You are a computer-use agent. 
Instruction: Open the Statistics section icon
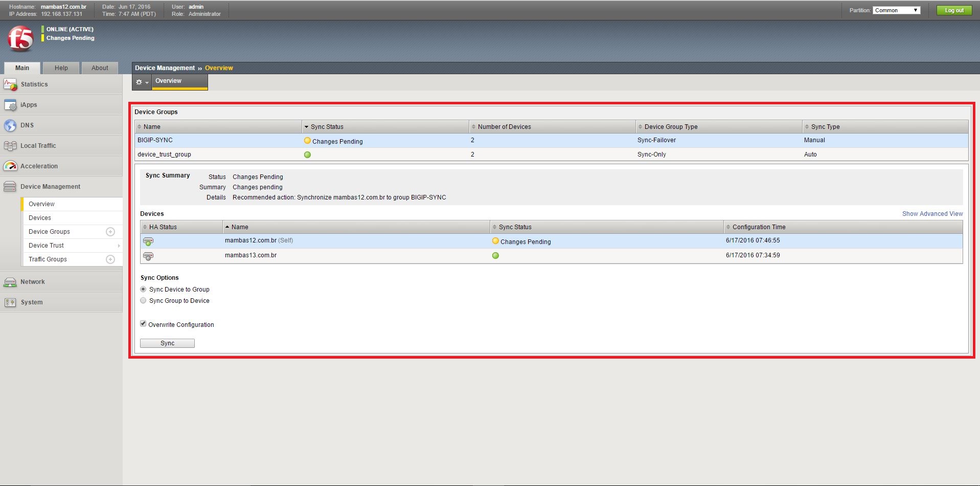pyautogui.click(x=10, y=84)
